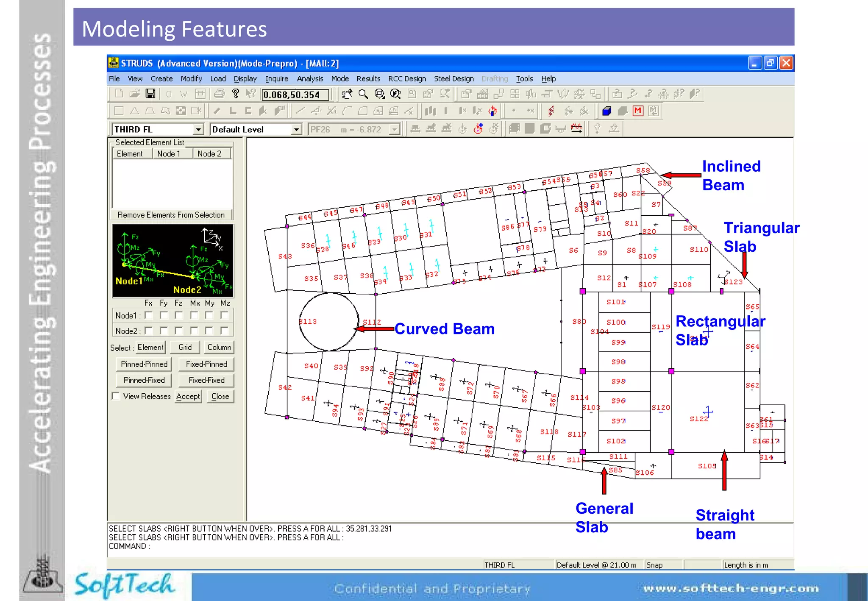Click the curved beam arc icon

347,111
